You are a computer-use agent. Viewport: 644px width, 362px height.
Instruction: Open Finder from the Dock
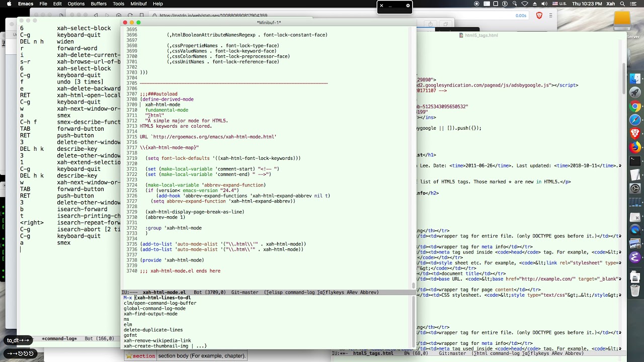coord(635,79)
